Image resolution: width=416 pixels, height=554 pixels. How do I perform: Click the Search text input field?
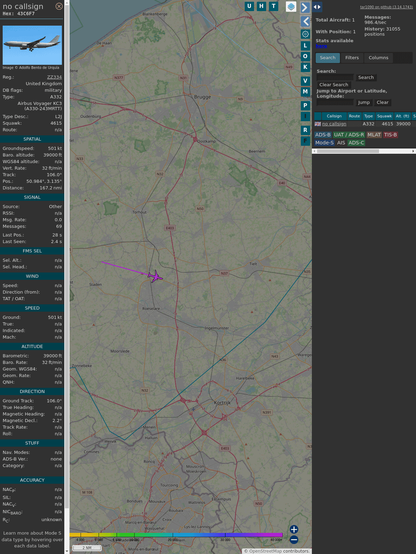click(x=335, y=77)
